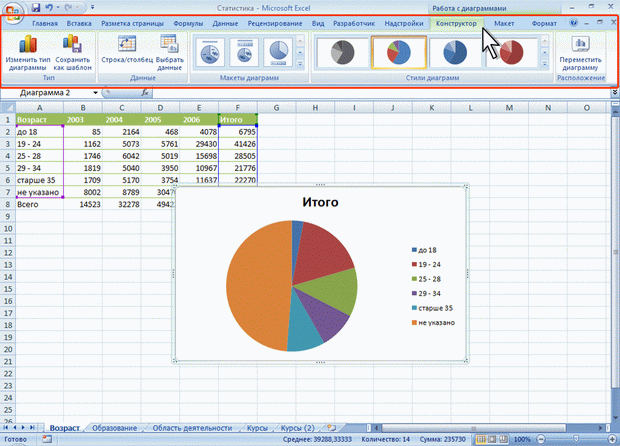Select the dark red pie slice

pyautogui.click(x=324, y=251)
